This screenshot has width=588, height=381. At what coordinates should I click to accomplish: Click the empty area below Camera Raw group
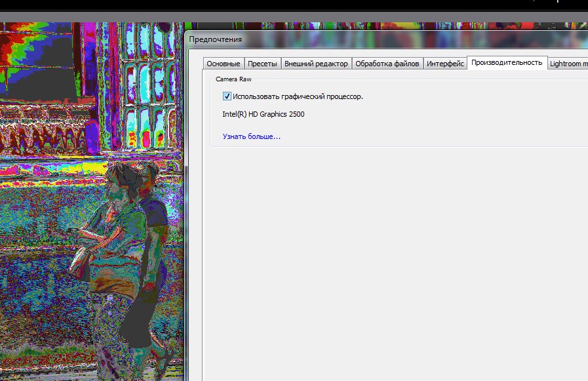393,262
